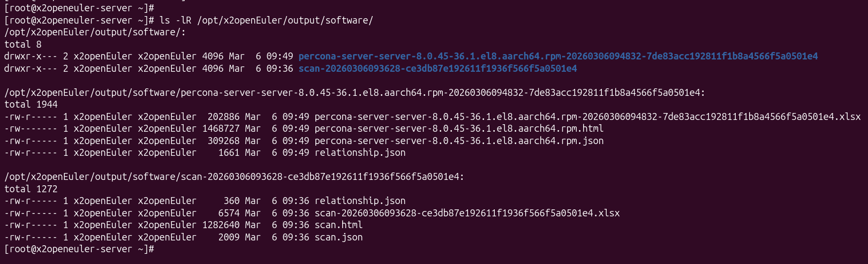Click the scan.json file name
Viewport: 868px width, 264px height.
[338, 237]
